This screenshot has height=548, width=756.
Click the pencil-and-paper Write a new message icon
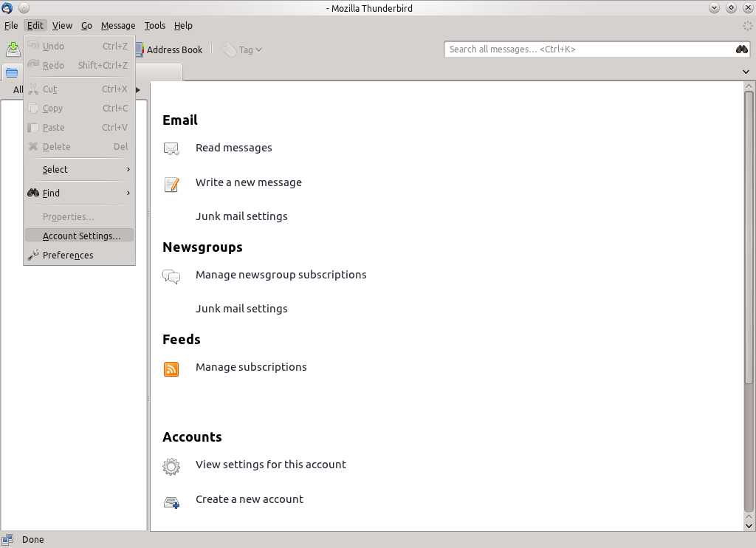pyautogui.click(x=171, y=184)
